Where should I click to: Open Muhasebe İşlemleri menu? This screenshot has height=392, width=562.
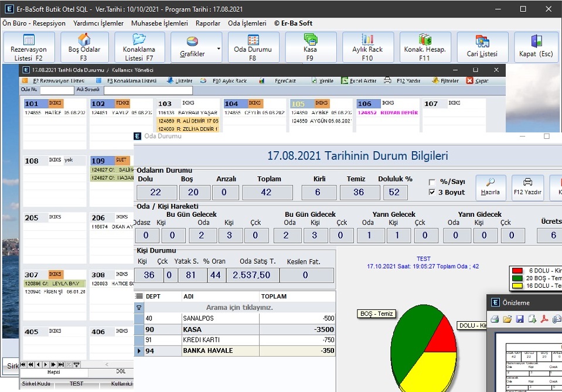(x=159, y=23)
